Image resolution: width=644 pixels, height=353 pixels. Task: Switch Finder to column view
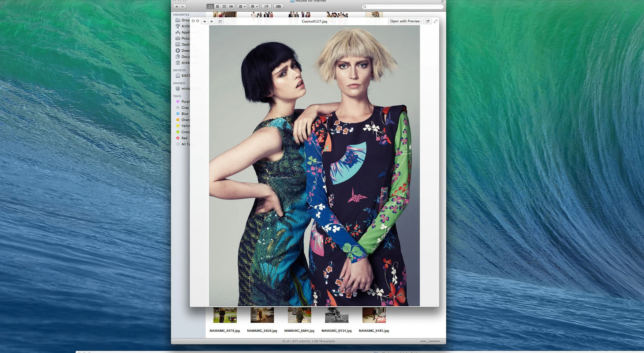pos(224,7)
